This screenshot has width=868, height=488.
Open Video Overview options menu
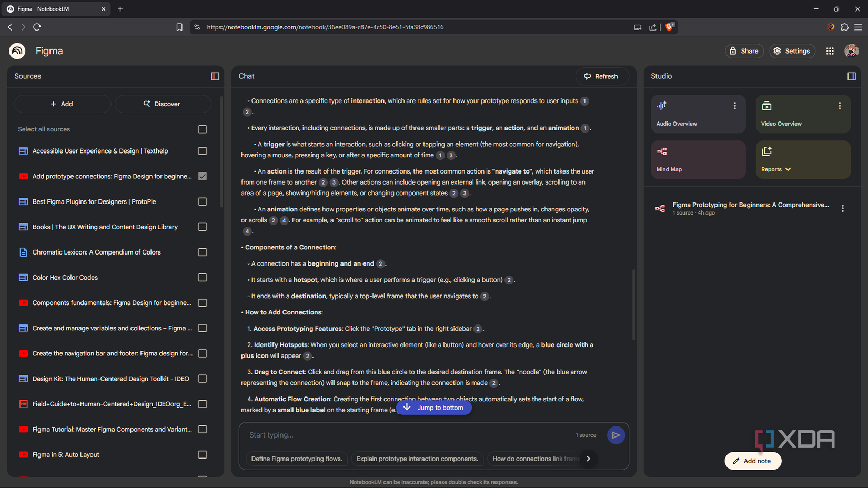tap(840, 106)
